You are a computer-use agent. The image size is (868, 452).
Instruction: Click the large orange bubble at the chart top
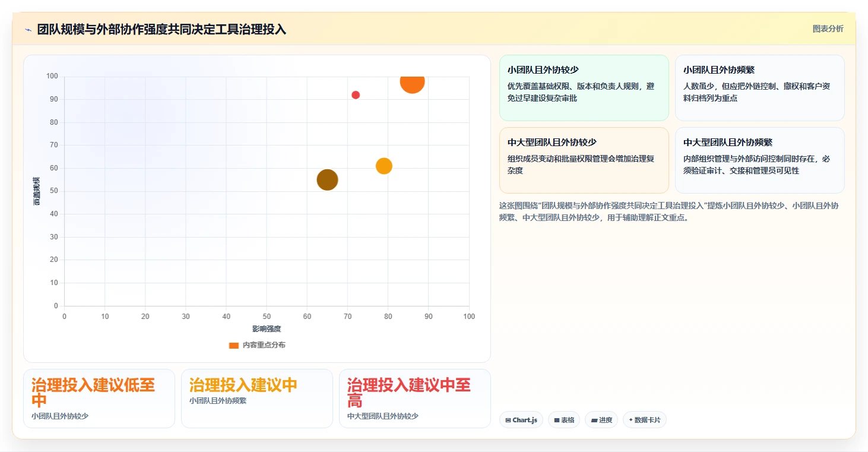(x=412, y=83)
